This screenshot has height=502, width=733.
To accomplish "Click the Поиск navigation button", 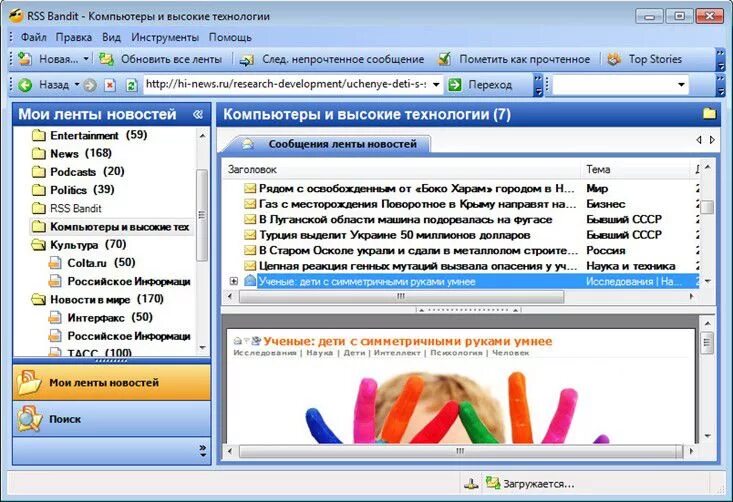I will click(112, 419).
